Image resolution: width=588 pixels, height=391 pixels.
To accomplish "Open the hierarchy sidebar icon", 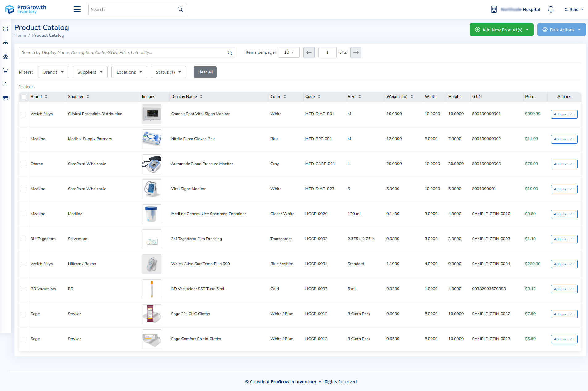I will coord(6,43).
